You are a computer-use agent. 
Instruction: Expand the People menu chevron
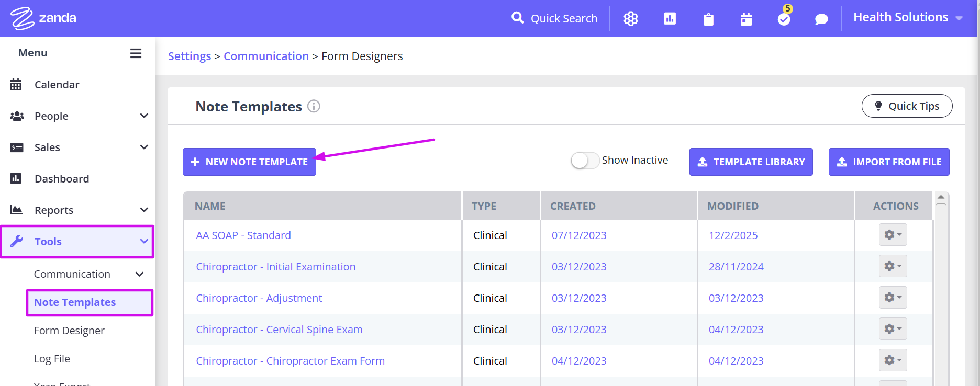[144, 116]
